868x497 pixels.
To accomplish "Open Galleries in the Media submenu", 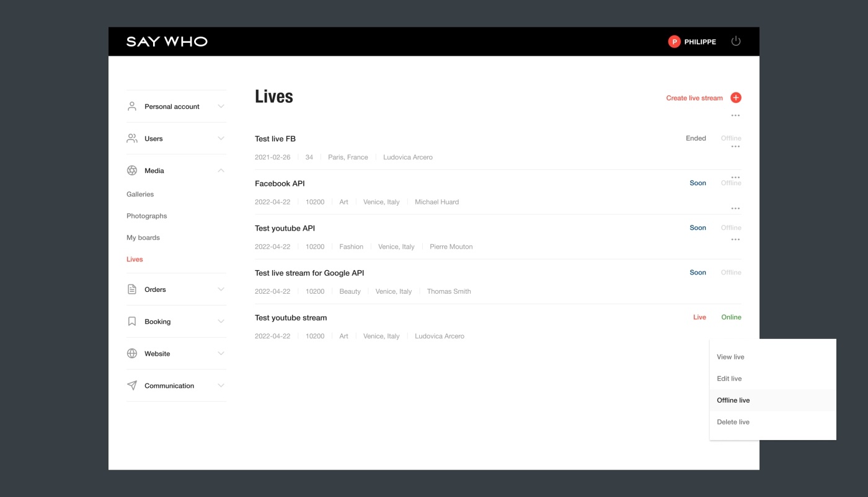I will click(x=140, y=194).
